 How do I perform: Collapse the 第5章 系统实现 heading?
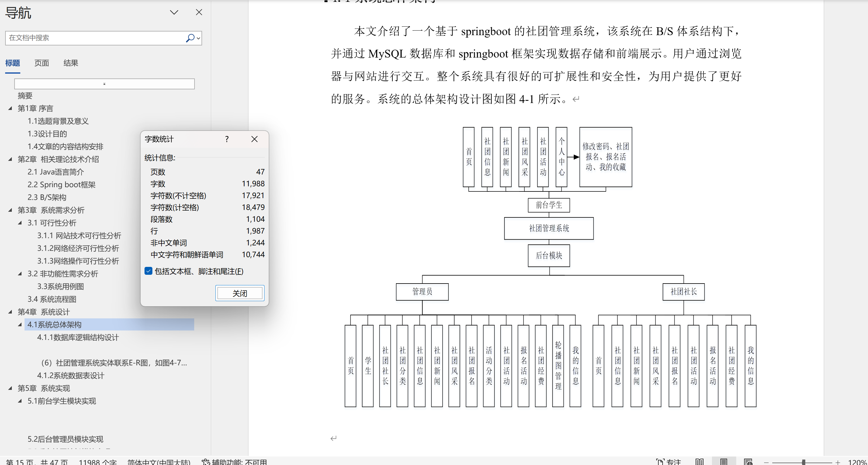(10, 388)
